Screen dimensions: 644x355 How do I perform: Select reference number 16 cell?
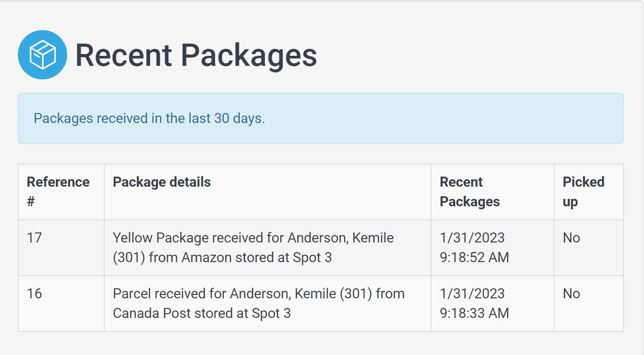(x=61, y=304)
